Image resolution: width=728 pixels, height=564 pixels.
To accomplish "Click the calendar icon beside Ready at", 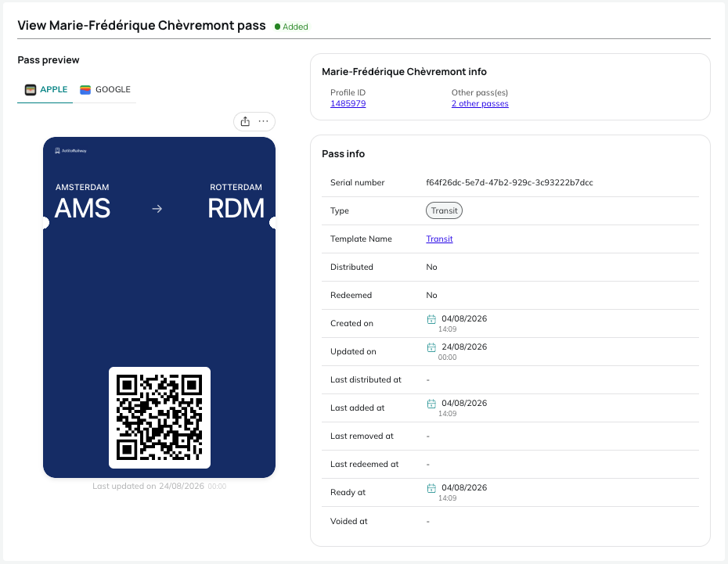I will (431, 488).
